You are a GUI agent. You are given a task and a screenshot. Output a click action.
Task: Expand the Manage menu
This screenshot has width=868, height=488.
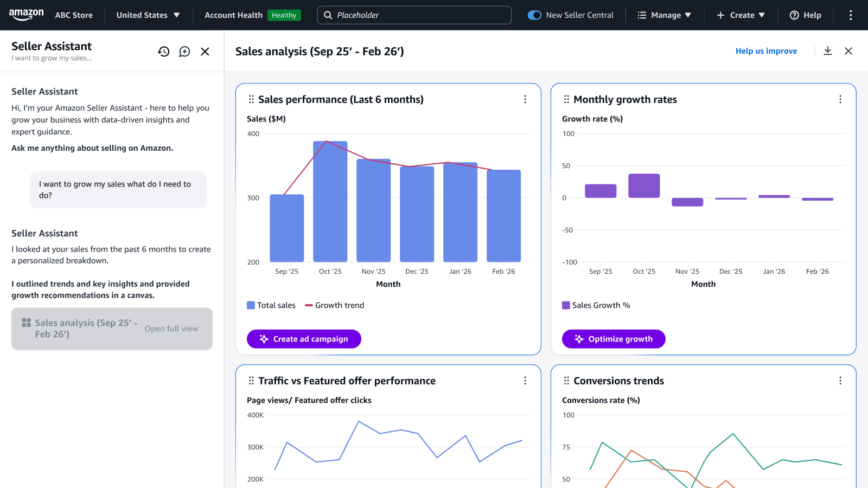pyautogui.click(x=665, y=15)
